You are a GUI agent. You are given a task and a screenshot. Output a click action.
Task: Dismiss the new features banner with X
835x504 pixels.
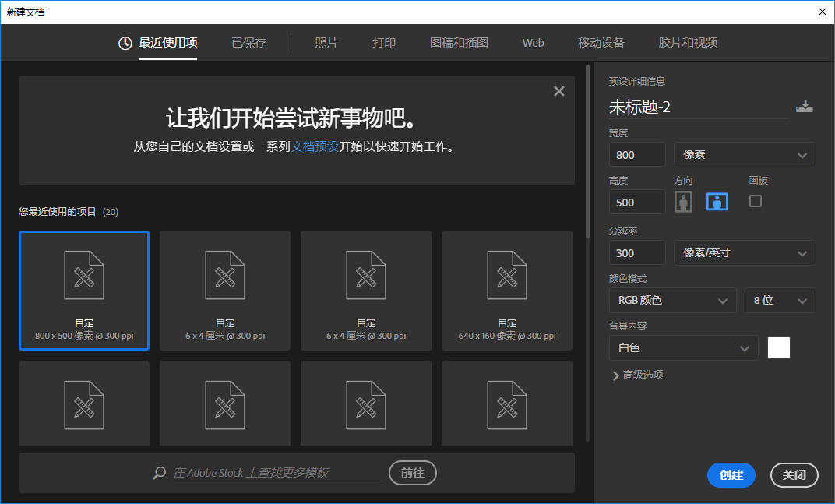(x=559, y=90)
